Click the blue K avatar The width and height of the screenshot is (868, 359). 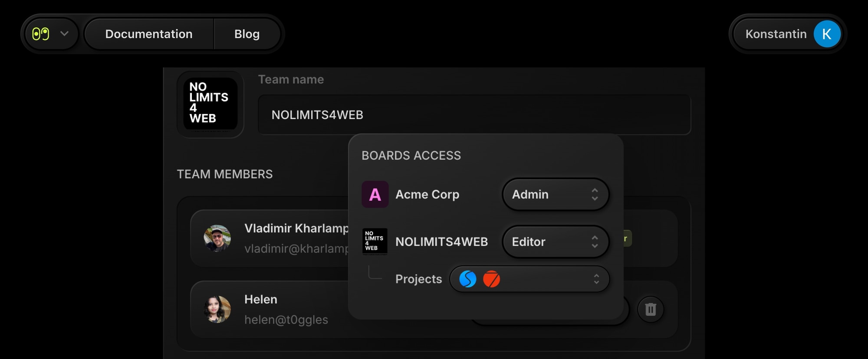(827, 34)
